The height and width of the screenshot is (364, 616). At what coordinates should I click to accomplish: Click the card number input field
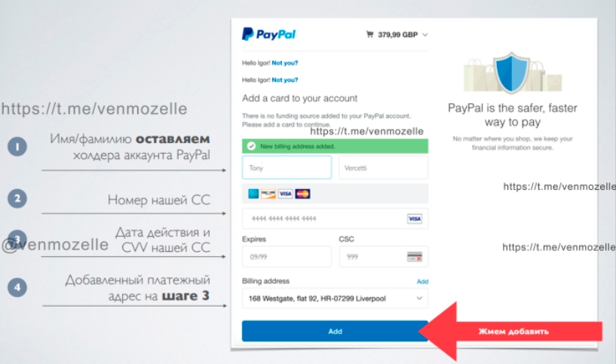(335, 219)
